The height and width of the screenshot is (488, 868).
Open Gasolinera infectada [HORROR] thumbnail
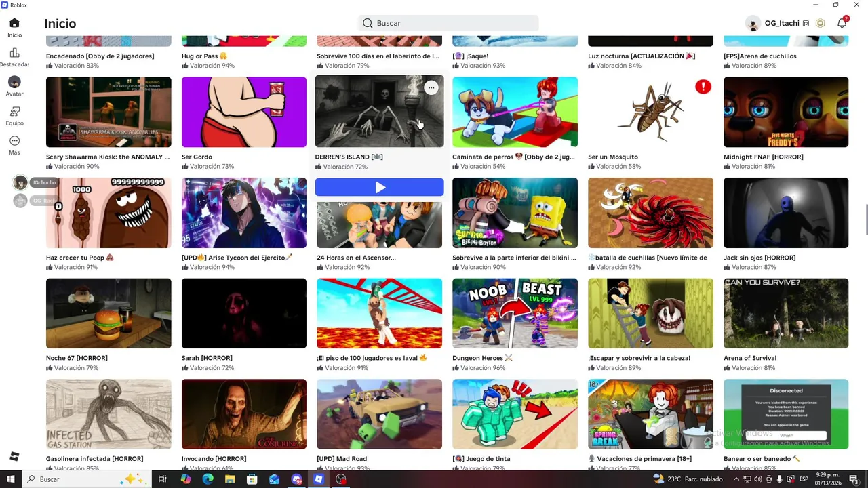pos(108,414)
